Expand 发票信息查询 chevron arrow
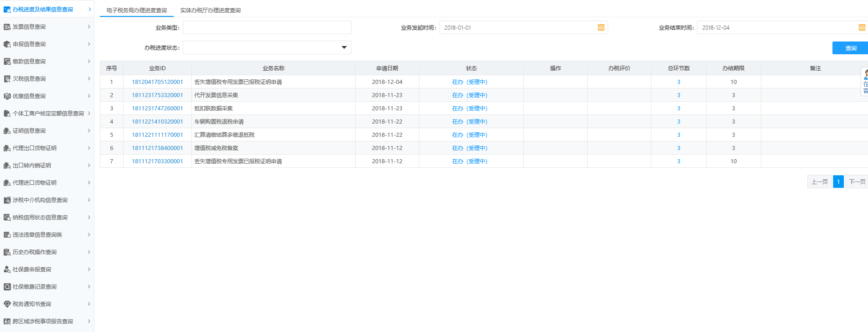Viewport: 868px width, 332px height. coord(89,27)
